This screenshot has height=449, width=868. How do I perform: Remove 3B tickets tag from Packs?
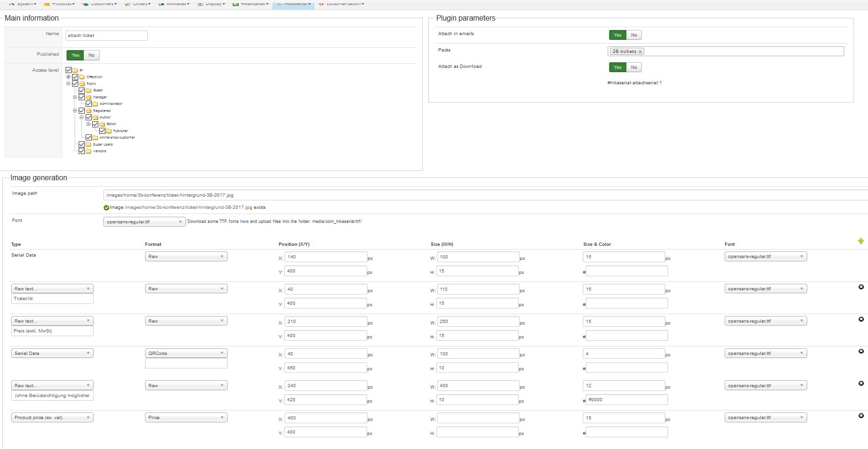tap(640, 52)
